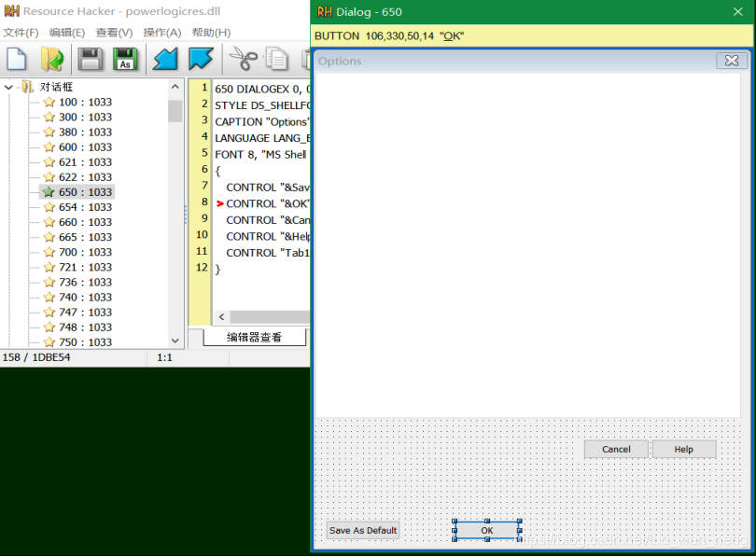This screenshot has width=756, height=557.
Task: Click the Copy pages icon
Action: click(277, 59)
